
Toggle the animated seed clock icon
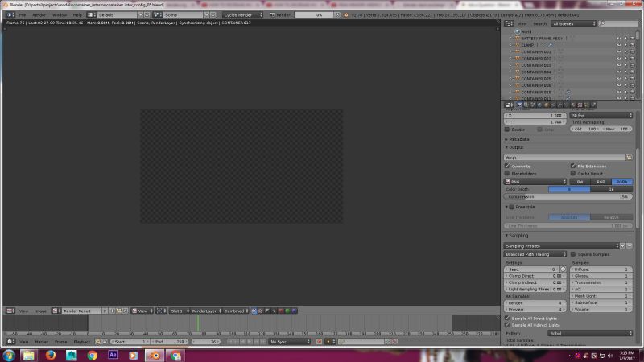563,269
